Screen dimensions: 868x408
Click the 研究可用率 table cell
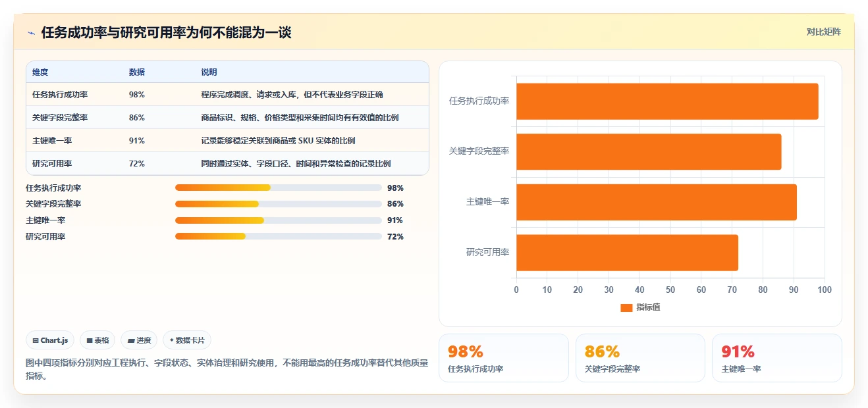51,164
